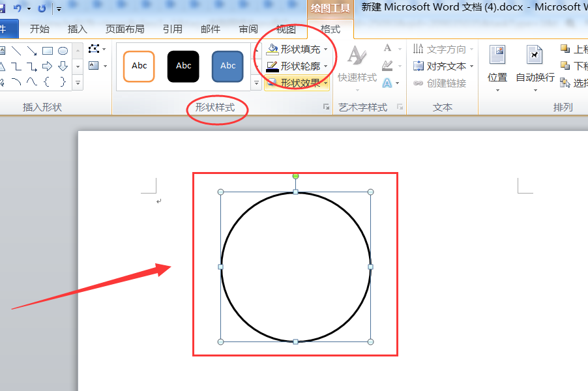Click the black Abc style thumbnail
The width and height of the screenshot is (588, 391).
coord(183,66)
